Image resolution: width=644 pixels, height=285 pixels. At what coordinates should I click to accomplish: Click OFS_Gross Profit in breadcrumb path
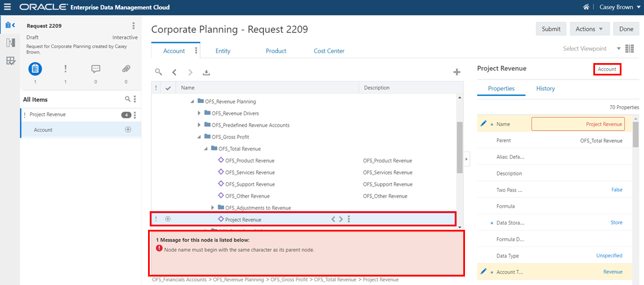point(289,280)
